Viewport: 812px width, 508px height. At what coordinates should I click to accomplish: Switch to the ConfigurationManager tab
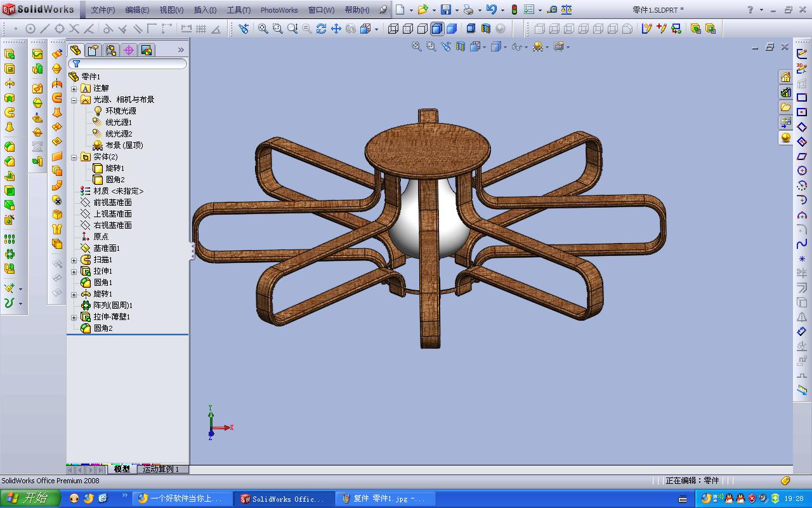(111, 50)
